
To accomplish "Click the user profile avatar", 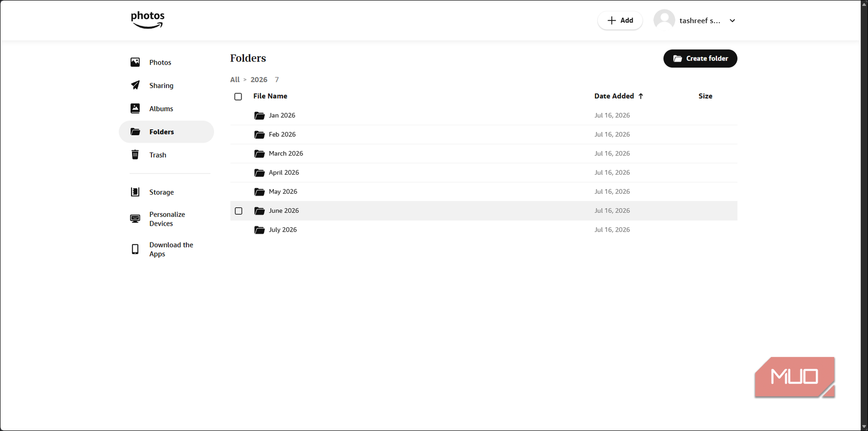I will (664, 20).
